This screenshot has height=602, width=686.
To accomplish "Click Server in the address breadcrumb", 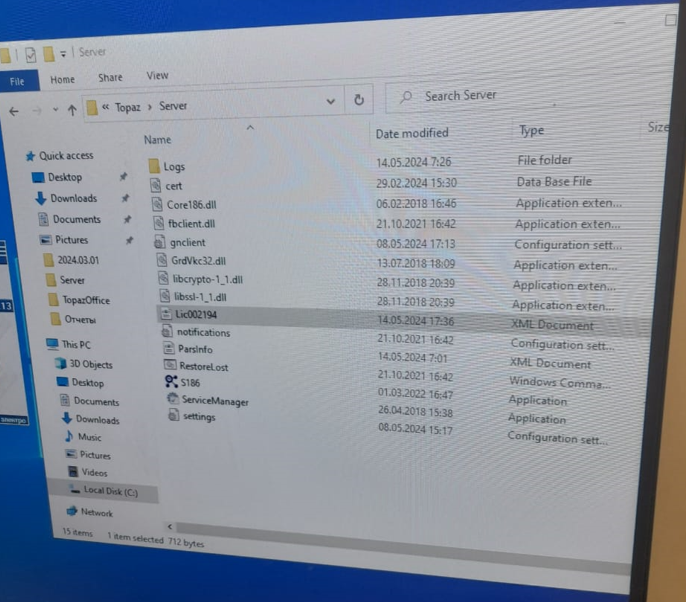I will [x=173, y=106].
